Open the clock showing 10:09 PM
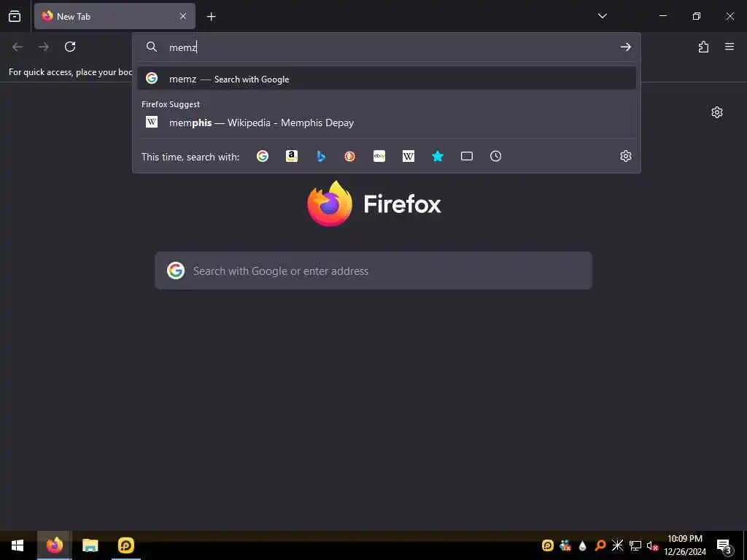 click(x=684, y=545)
